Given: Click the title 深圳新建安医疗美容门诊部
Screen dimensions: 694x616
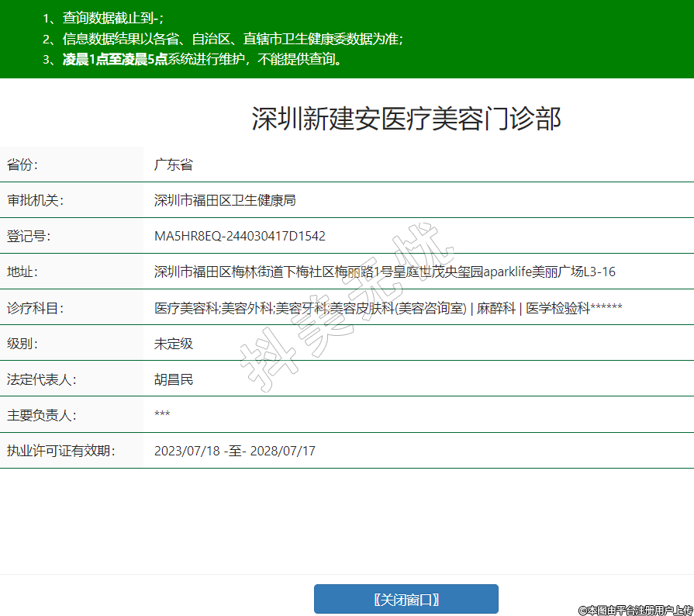Looking at the screenshot, I should pos(406,119).
